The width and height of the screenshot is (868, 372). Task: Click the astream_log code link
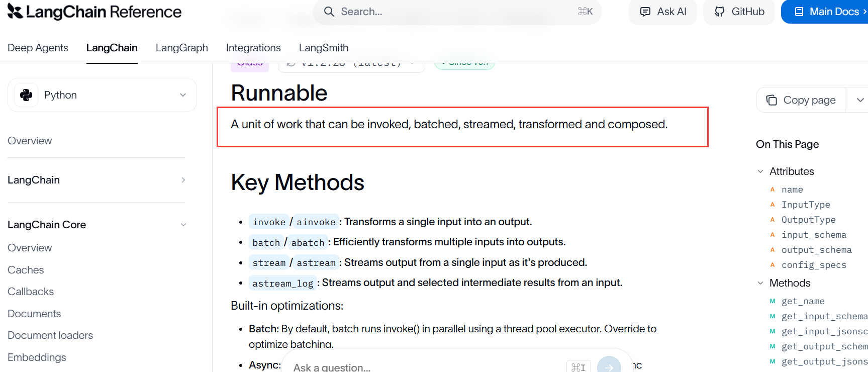282,283
